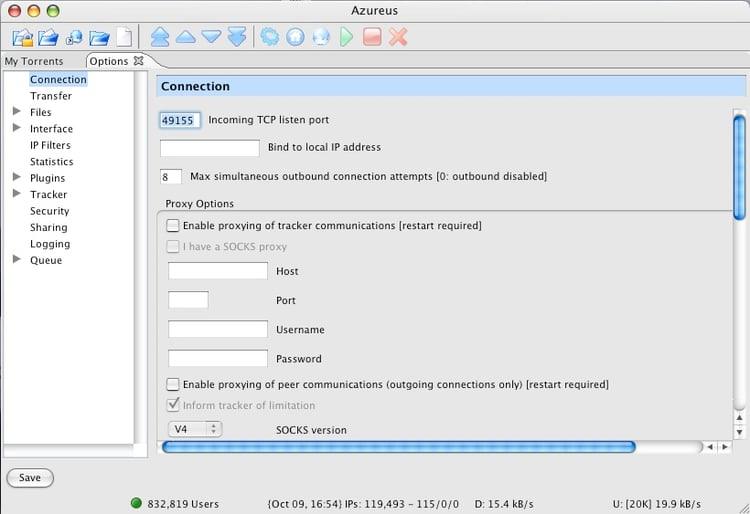Enable proxying of tracker communications checkbox
The image size is (750, 514).
173,226
